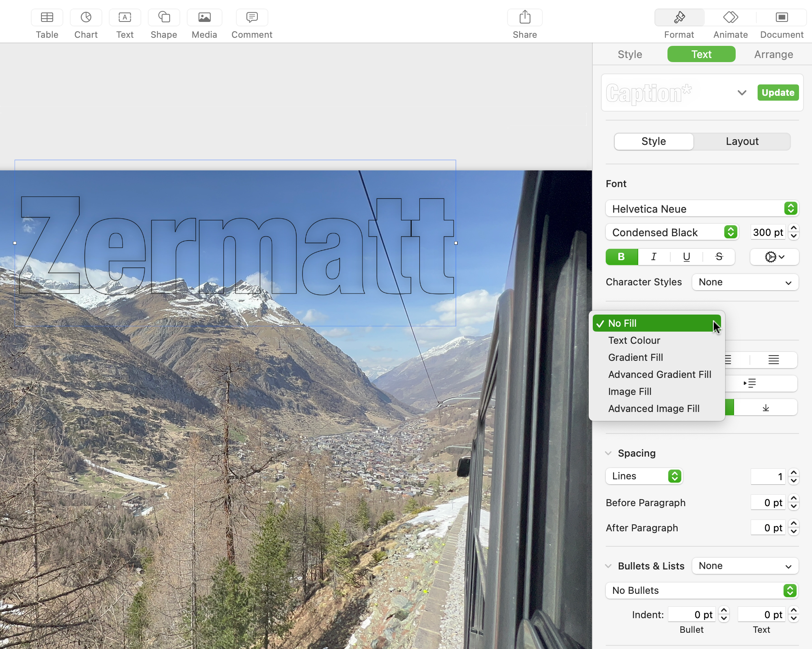812x649 pixels.
Task: Select No Fill in the fill menu
Action: [x=657, y=323]
